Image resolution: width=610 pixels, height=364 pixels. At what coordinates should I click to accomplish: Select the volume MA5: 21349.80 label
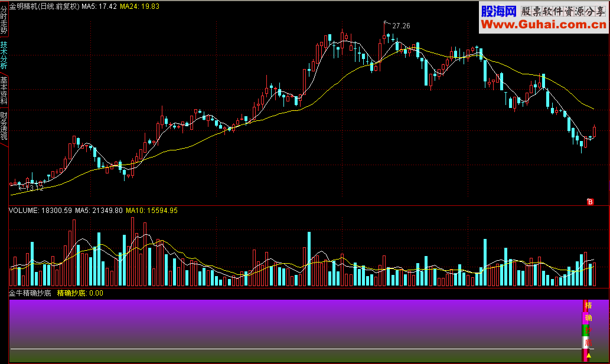coord(99,211)
